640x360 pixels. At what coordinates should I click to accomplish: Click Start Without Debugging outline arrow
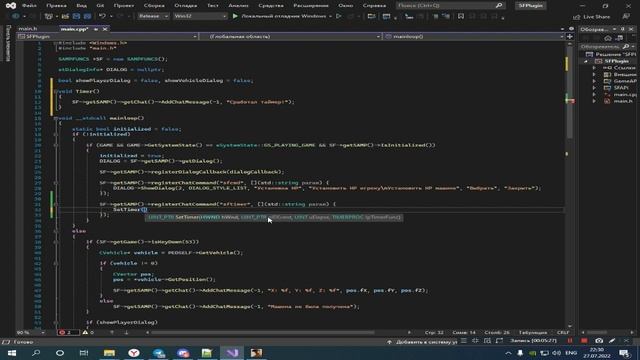[x=338, y=16]
